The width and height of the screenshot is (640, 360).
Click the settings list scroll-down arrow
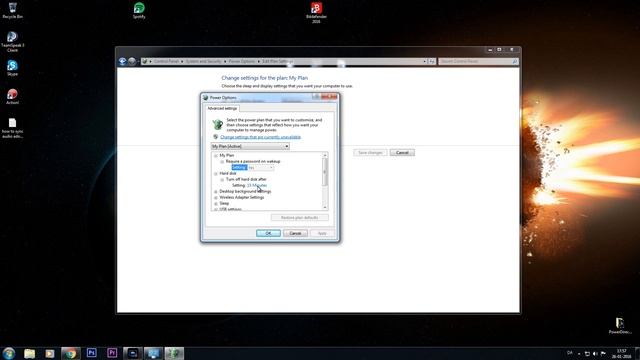[x=325, y=207]
